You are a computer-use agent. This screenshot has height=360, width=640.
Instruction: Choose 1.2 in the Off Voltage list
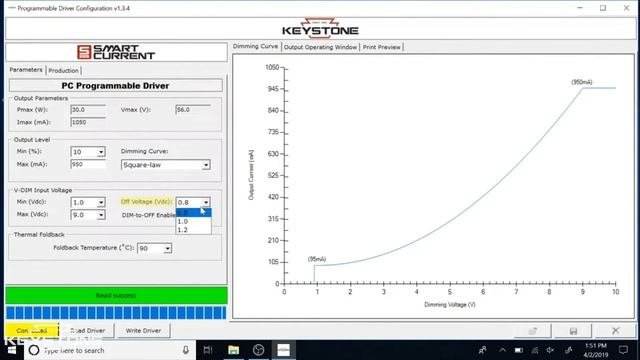point(193,230)
